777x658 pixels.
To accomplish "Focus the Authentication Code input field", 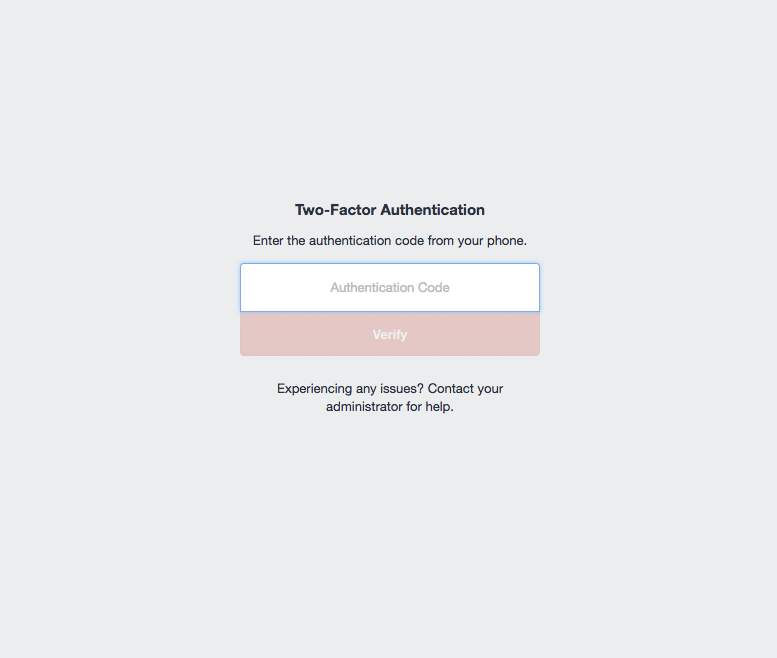I will (x=390, y=287).
